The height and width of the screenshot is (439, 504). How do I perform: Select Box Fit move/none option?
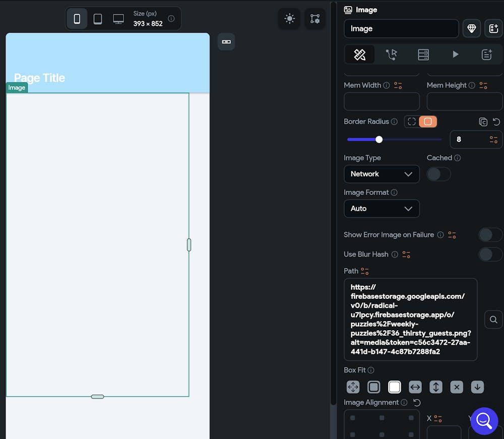[x=353, y=387]
